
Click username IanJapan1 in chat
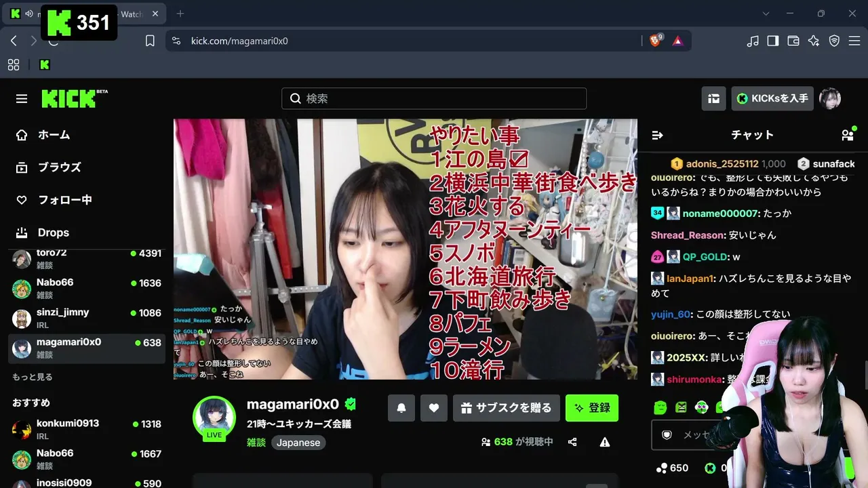coord(691,279)
